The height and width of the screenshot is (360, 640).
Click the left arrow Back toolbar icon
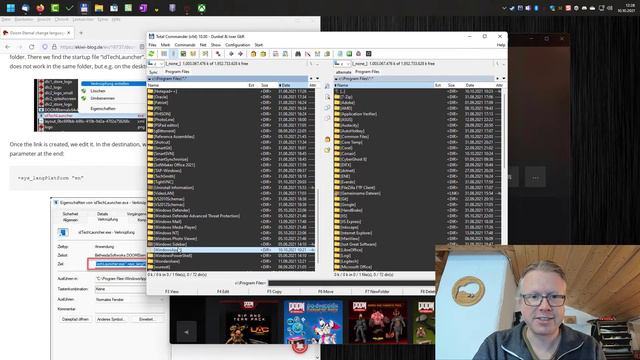tap(231, 54)
